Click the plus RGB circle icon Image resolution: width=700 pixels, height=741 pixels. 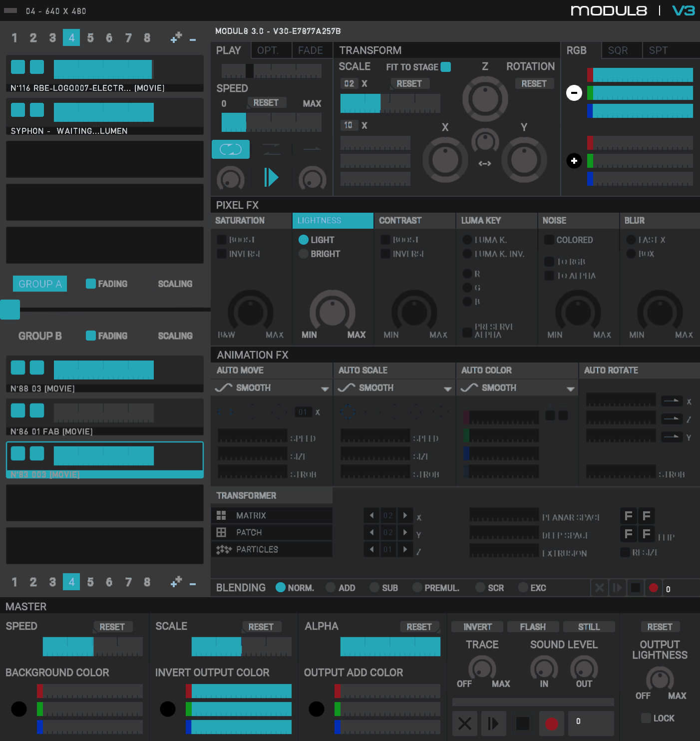click(574, 161)
